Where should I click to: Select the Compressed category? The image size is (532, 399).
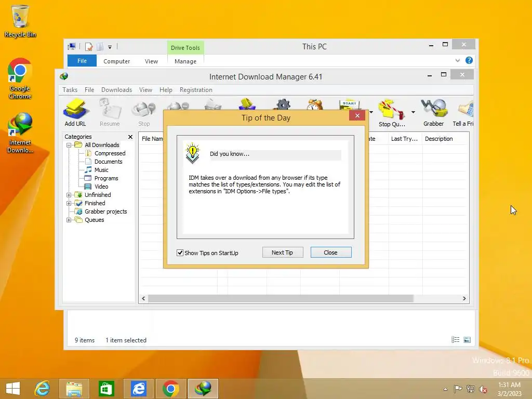click(x=110, y=153)
